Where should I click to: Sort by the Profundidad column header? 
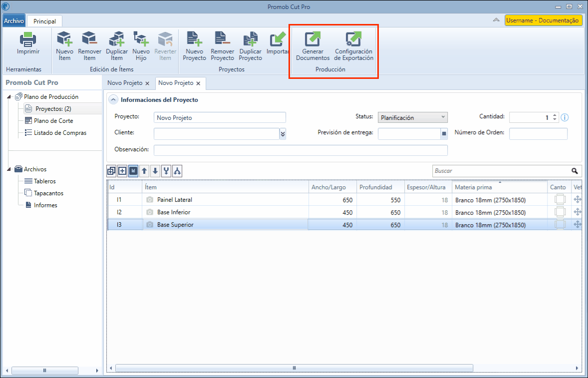pyautogui.click(x=381, y=187)
